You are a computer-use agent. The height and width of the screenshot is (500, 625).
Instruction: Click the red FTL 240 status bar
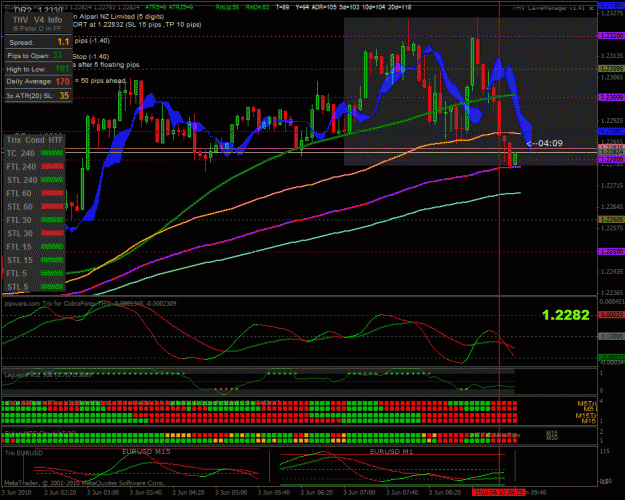point(53,166)
